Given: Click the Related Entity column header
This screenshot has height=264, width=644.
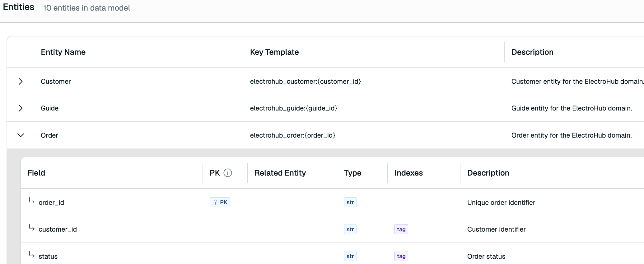Looking at the screenshot, I should (280, 173).
